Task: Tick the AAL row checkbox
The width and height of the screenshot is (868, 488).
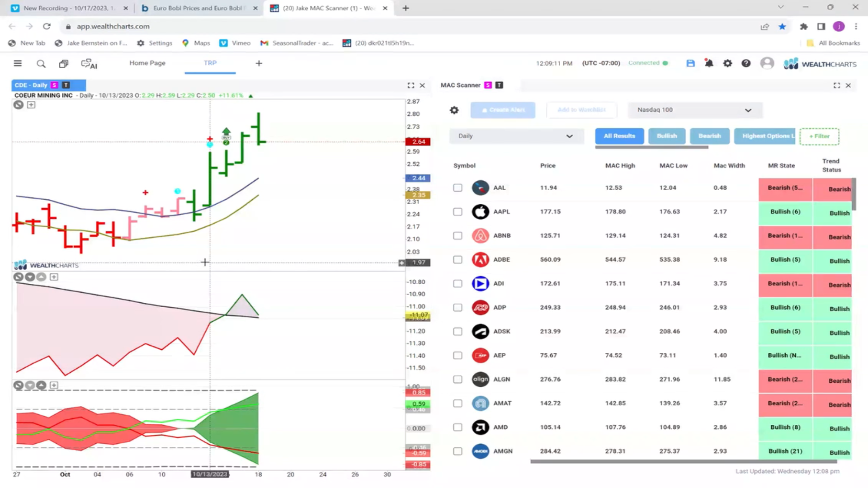Action: (458, 188)
